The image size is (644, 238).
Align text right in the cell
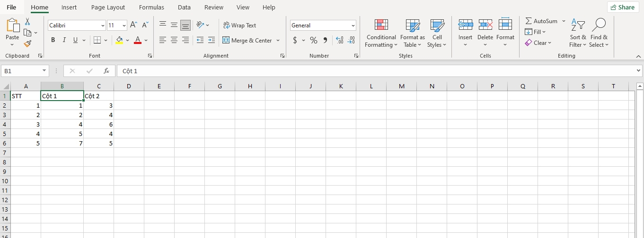click(185, 40)
